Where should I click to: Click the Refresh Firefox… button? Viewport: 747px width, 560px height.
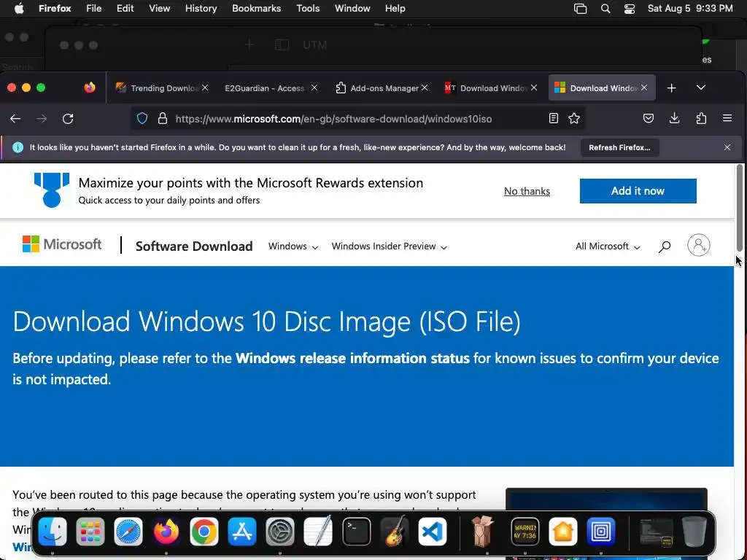pos(619,147)
